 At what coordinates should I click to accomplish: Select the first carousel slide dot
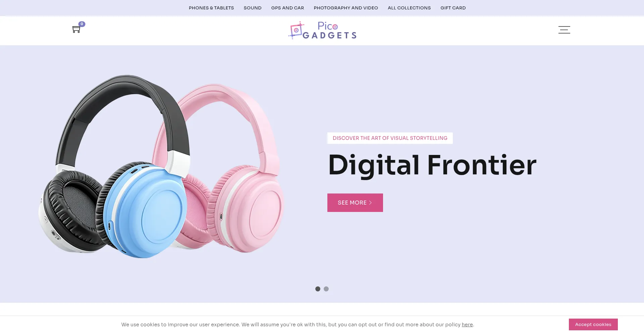[x=318, y=289]
